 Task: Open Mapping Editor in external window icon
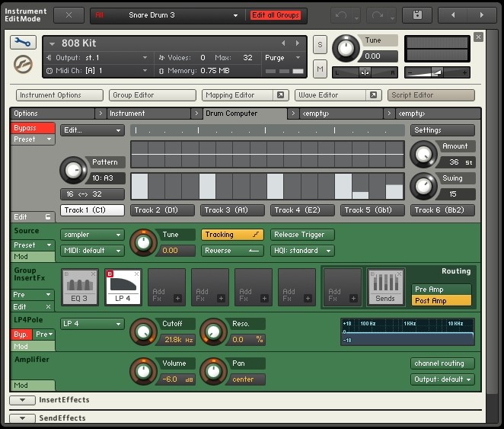pos(281,95)
